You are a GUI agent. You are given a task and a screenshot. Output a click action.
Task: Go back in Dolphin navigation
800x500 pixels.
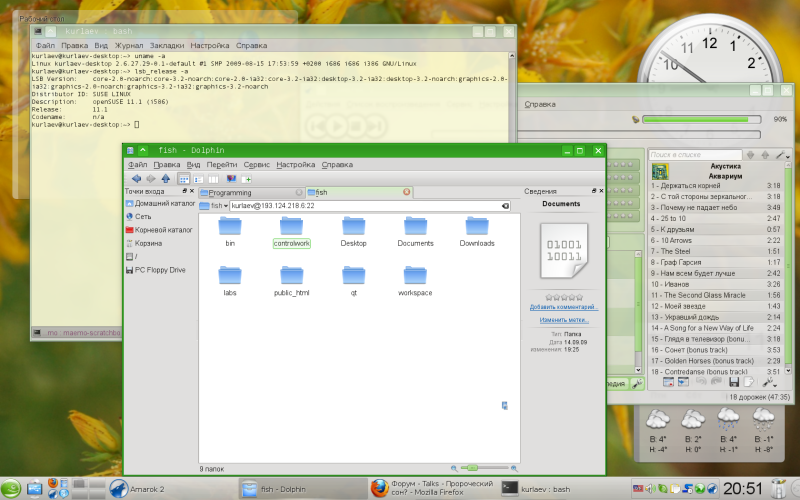pyautogui.click(x=136, y=179)
